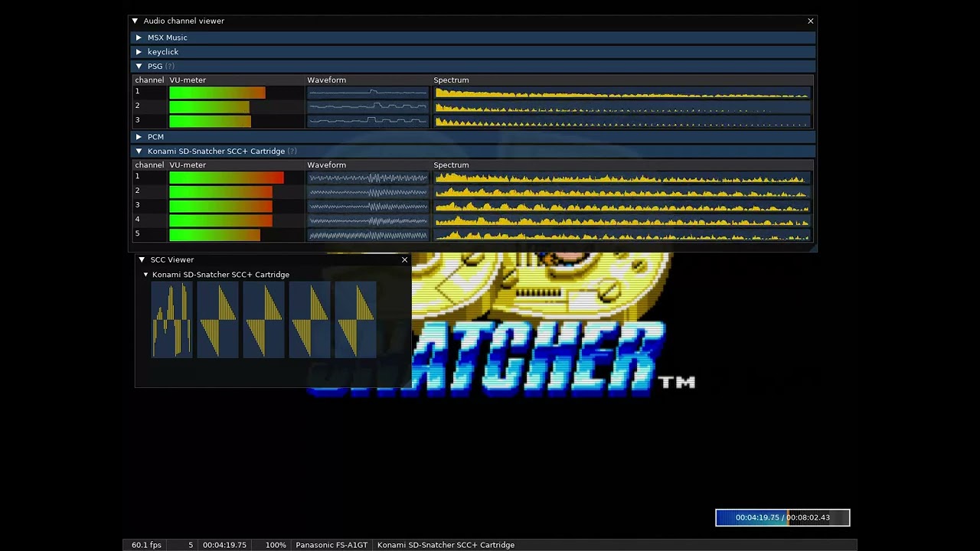Collapse Konami SD-Snatcher SCC+ Cartridge audio section

click(x=139, y=152)
